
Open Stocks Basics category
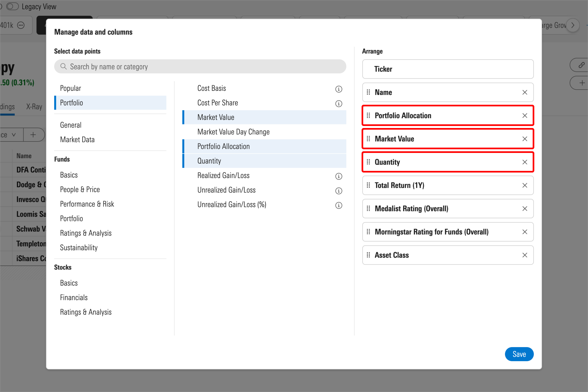[110, 283]
